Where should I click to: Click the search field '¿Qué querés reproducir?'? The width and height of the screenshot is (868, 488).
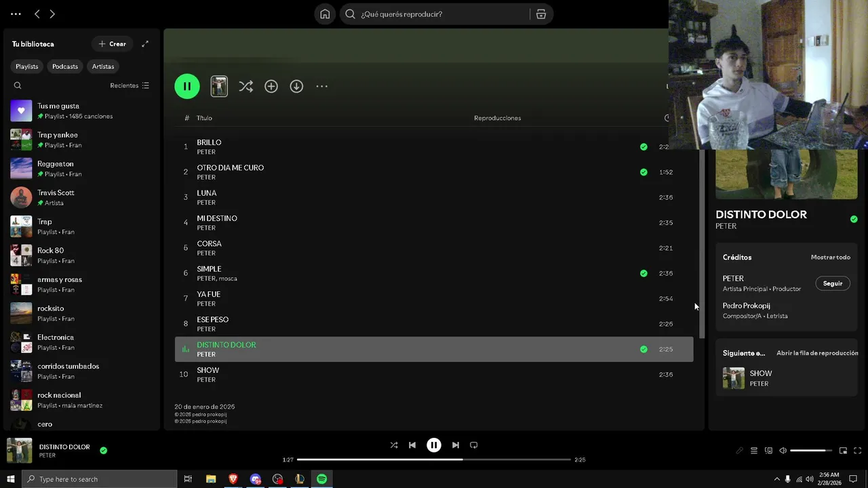435,14
